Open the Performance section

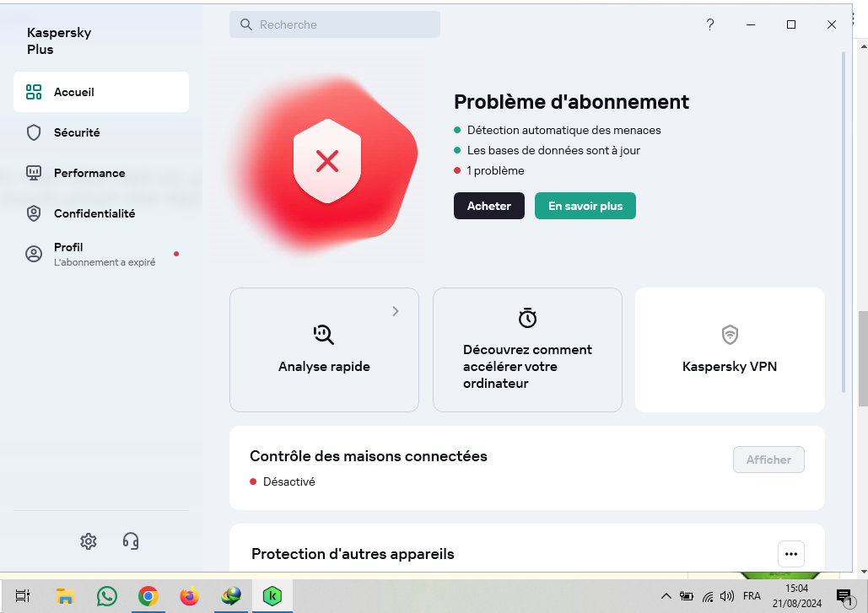100,173
